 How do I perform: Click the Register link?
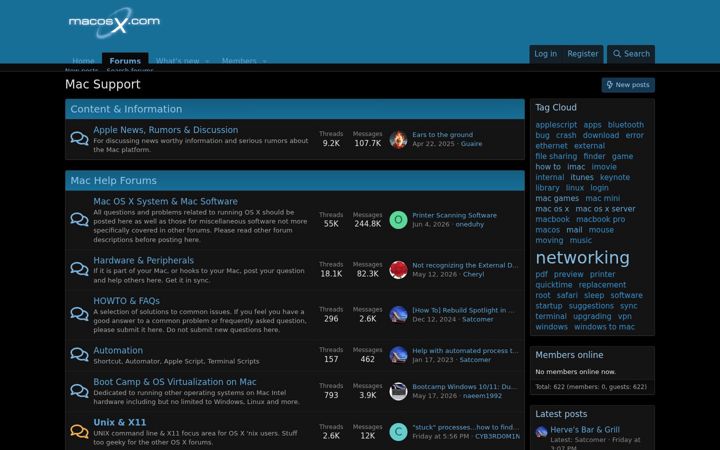[x=582, y=54]
